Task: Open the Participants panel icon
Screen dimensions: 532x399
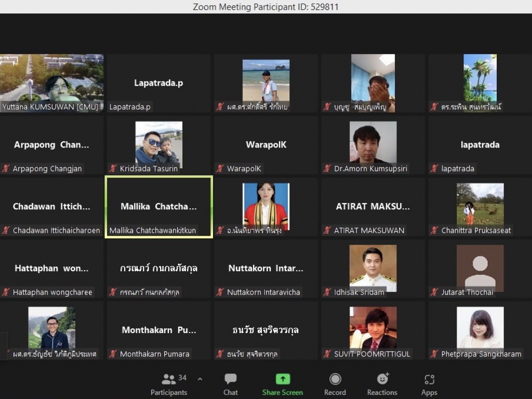Action: (x=168, y=379)
